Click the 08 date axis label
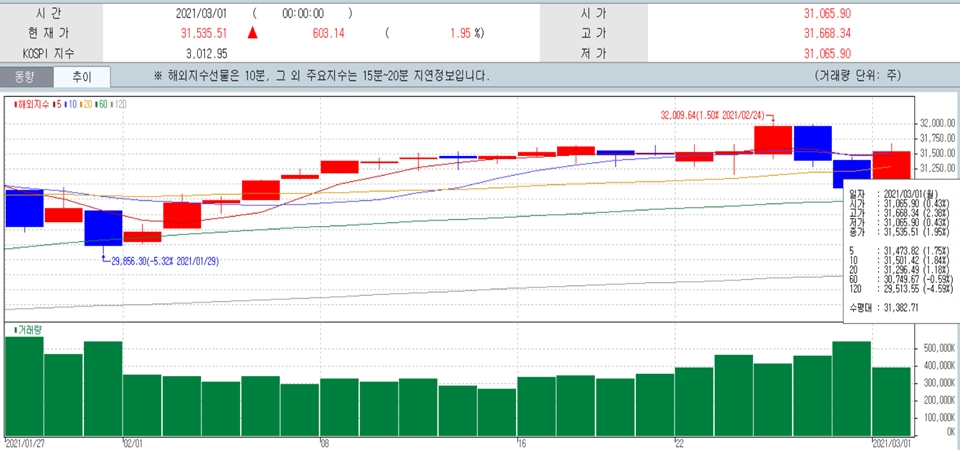This screenshot has height=450, width=960. tap(324, 442)
